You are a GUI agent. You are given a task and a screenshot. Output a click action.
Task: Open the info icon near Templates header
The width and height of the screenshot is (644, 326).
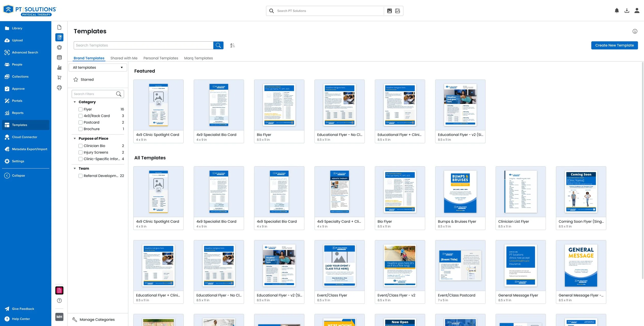tap(635, 31)
